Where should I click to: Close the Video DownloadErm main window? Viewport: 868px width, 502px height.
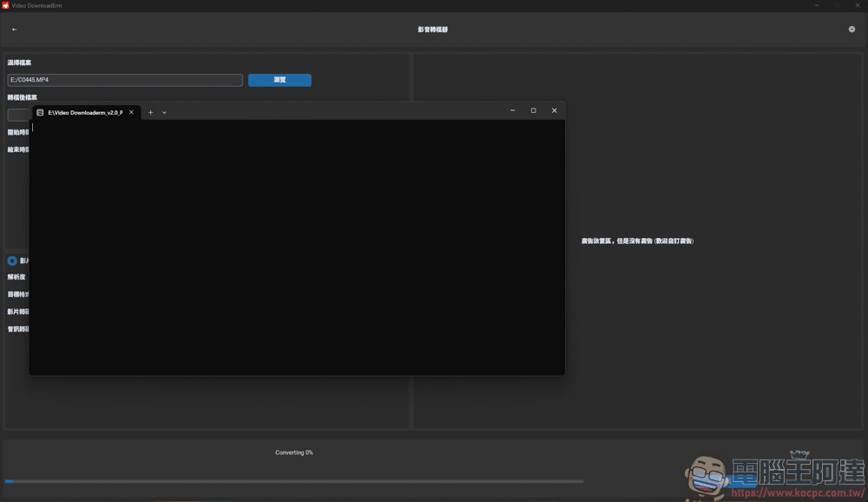pos(858,5)
